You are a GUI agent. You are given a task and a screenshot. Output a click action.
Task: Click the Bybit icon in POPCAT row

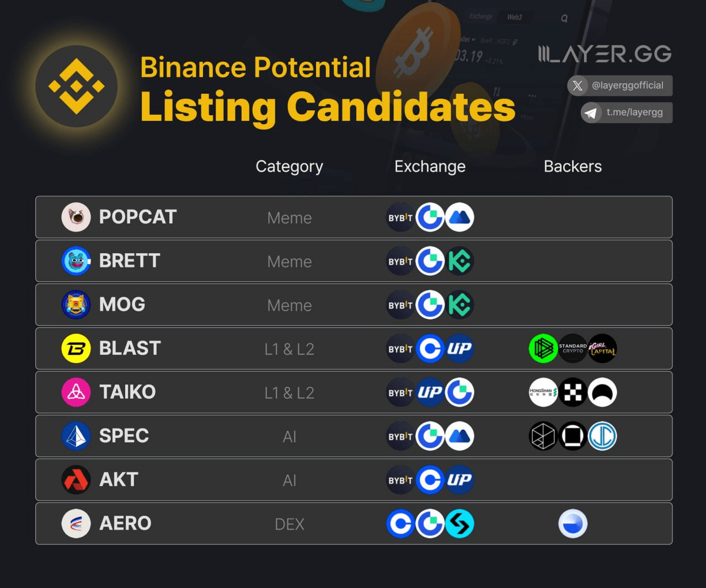400,217
